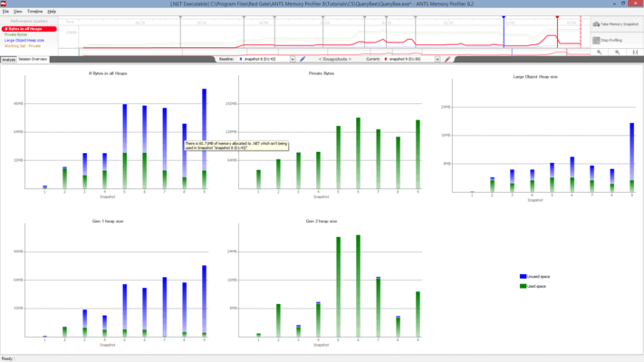The image size is (644, 362).
Task: Open the Timeline menu
Action: 35,12
